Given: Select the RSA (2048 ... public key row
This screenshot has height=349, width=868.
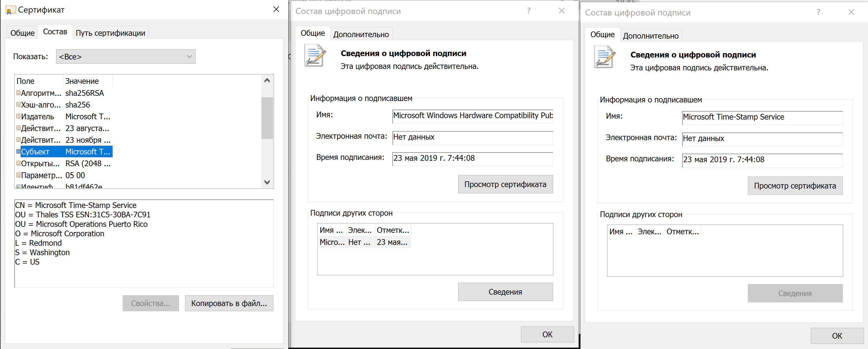Looking at the screenshot, I should pyautogui.click(x=64, y=163).
